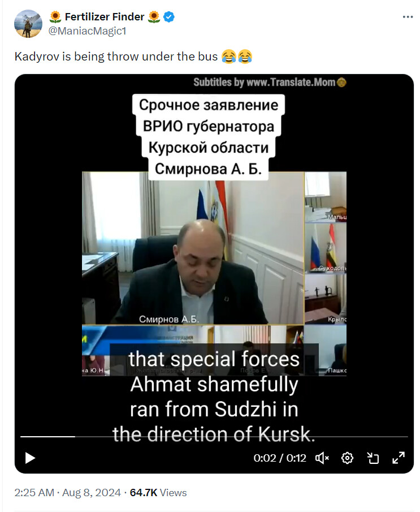Unmute the video sound

[x=322, y=458]
